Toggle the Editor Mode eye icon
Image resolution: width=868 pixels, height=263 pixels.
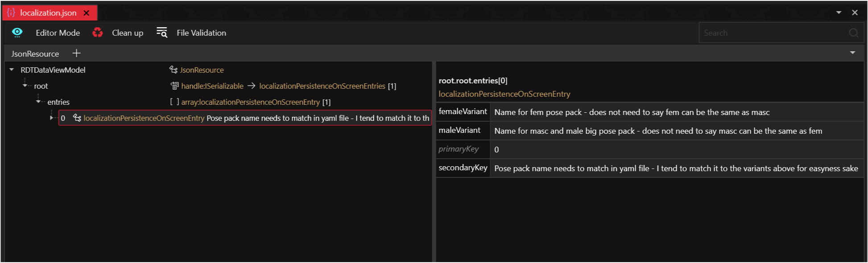pyautogui.click(x=17, y=33)
